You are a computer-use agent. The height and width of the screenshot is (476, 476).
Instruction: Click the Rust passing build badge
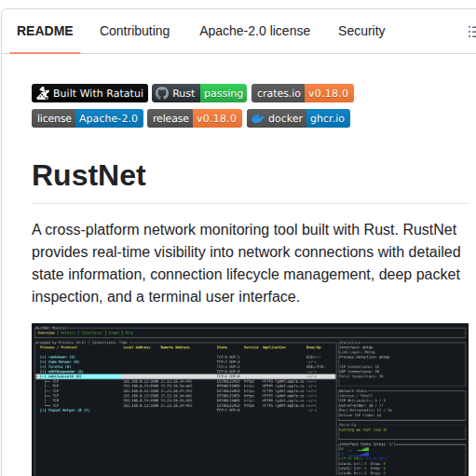199,93
